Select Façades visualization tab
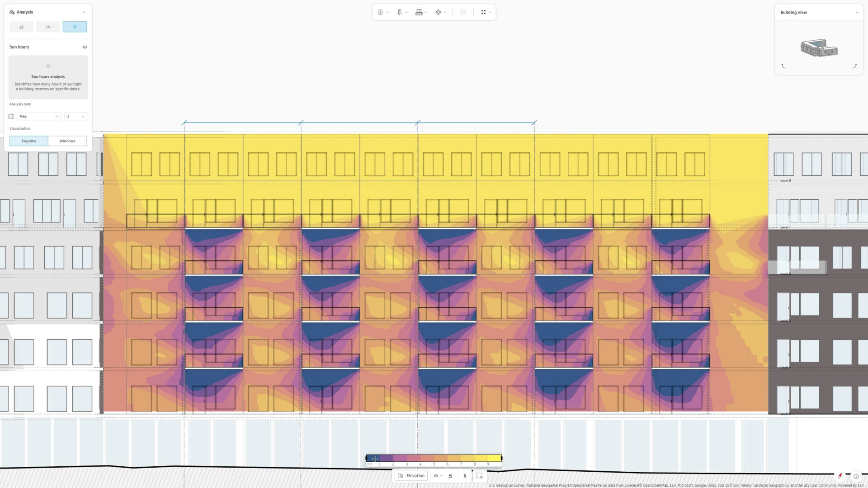Viewport: 868px width, 488px height. click(x=28, y=141)
